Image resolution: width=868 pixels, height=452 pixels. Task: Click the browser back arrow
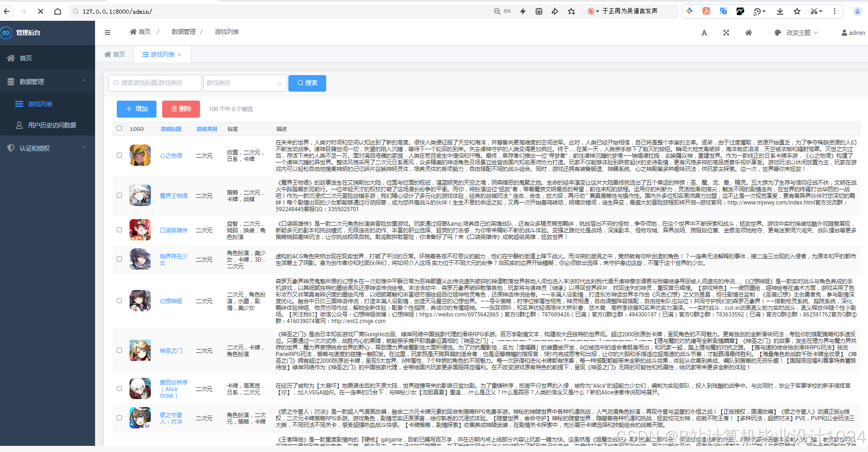point(7,11)
